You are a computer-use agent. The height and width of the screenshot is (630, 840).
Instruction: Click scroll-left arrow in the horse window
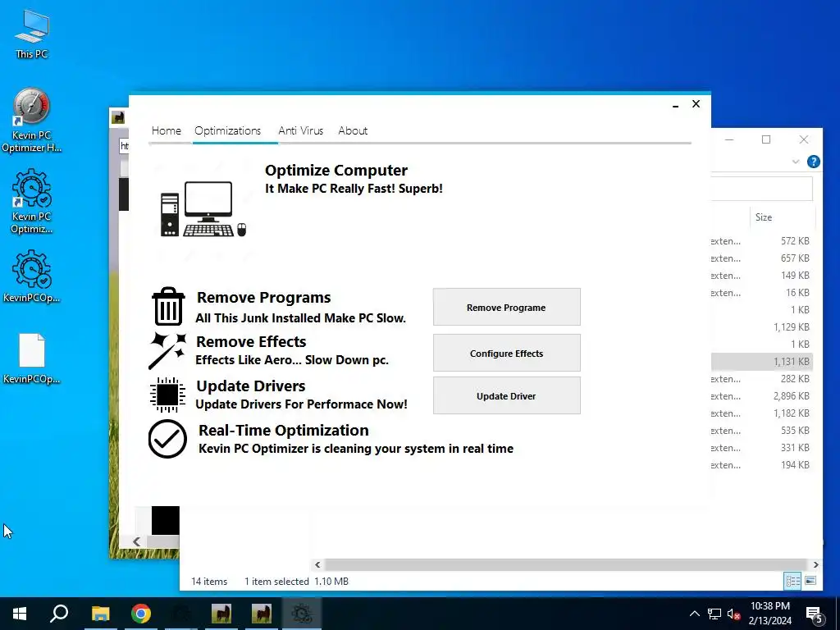click(x=137, y=541)
